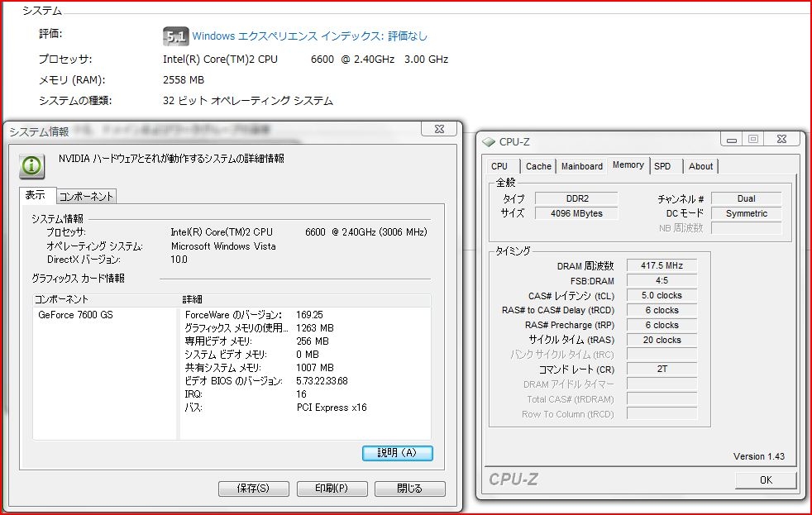
Task: Open the About tab in CPU-Z
Action: [x=700, y=166]
